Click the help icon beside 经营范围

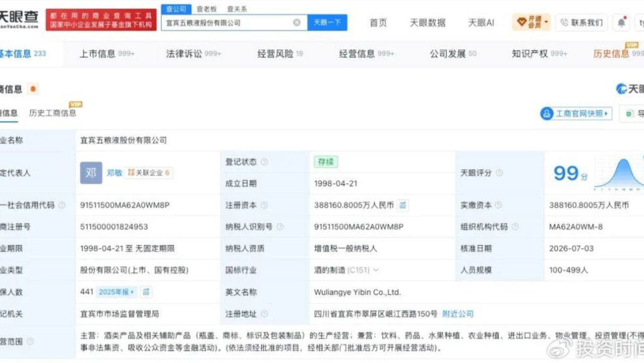coord(30,342)
